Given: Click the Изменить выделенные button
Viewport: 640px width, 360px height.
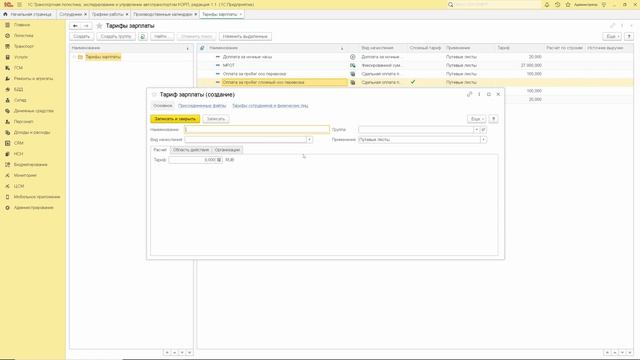Looking at the screenshot, I should 245,36.
